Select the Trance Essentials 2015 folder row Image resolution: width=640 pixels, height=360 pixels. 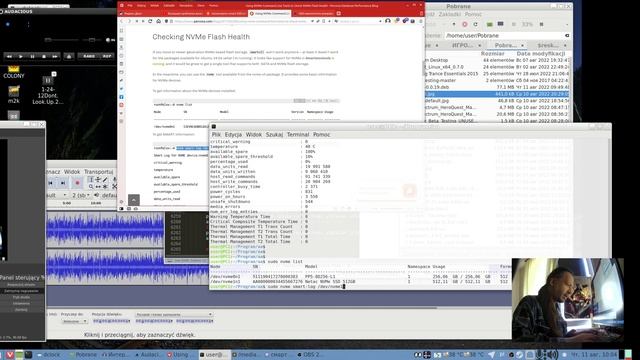tap(497, 73)
